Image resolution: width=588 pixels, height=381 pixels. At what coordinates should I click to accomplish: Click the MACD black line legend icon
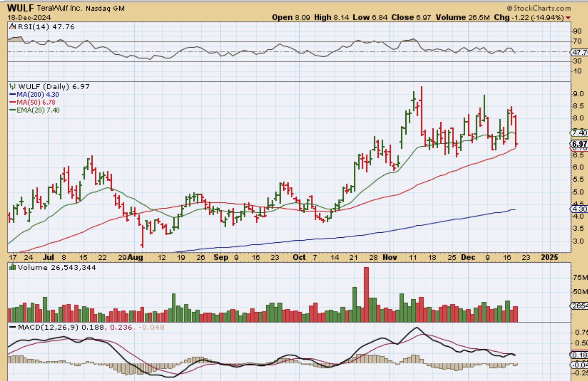tap(12, 327)
